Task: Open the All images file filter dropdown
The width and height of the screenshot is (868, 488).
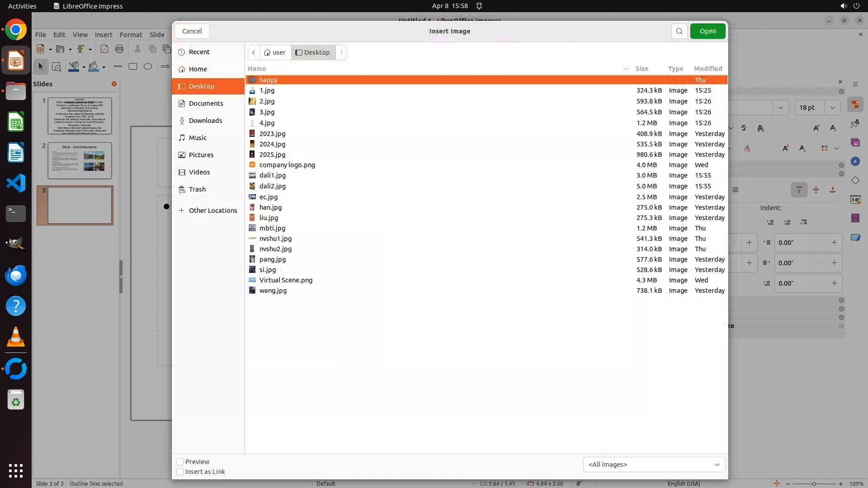Action: [654, 464]
